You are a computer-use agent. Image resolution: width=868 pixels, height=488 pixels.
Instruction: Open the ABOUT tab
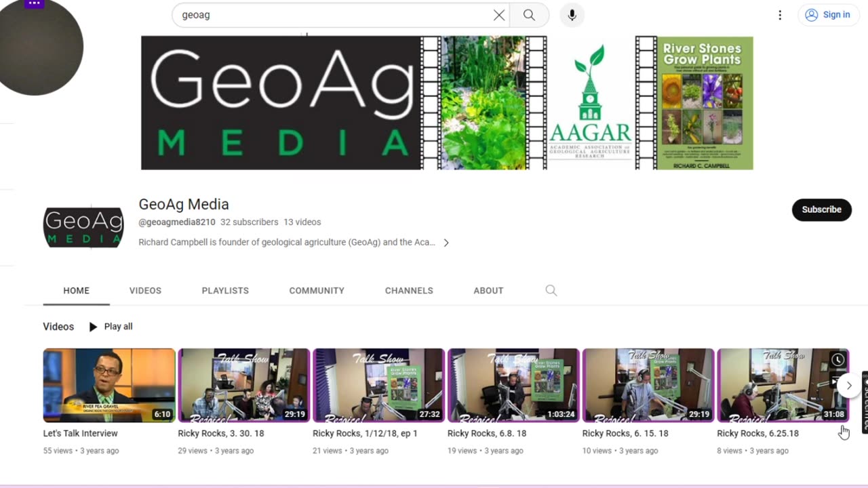(x=488, y=290)
